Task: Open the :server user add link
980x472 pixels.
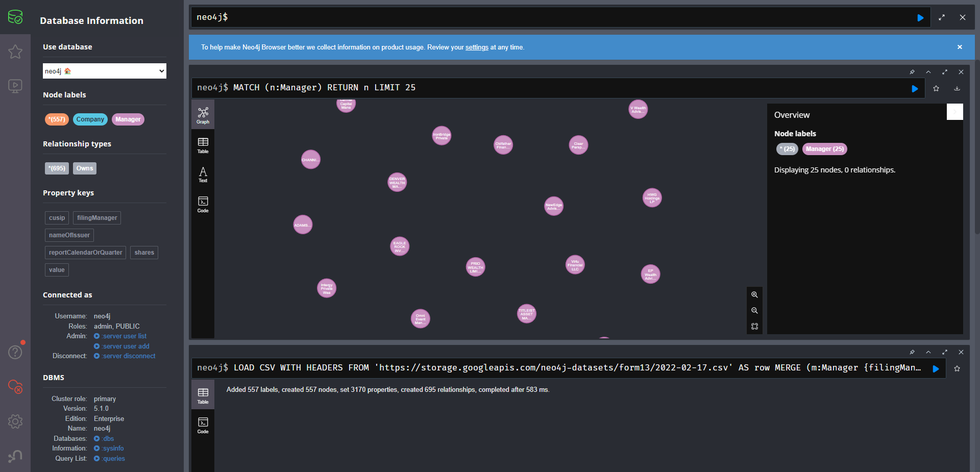Action: (x=121, y=346)
